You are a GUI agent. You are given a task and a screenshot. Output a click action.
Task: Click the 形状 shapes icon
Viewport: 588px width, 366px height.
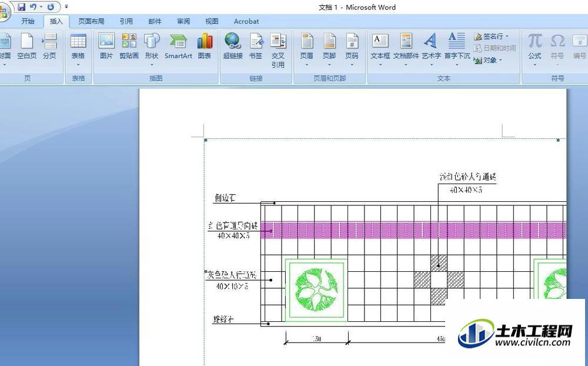point(152,41)
